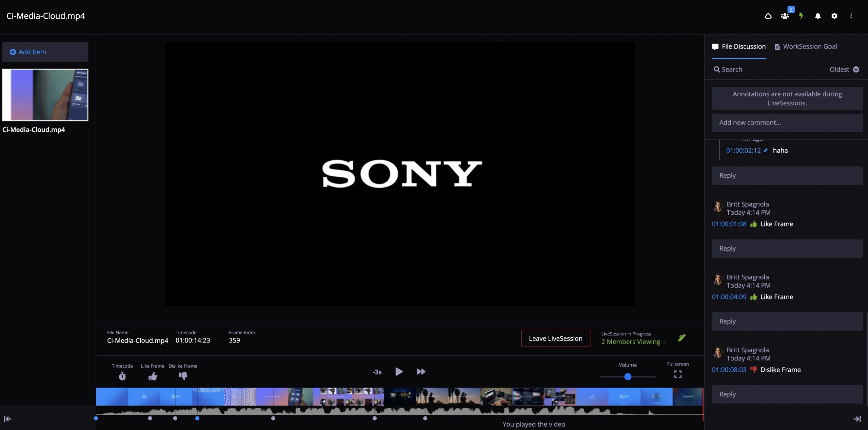This screenshot has width=868, height=430.
Task: Click the green lightning bolt icon
Action: pos(801,16)
